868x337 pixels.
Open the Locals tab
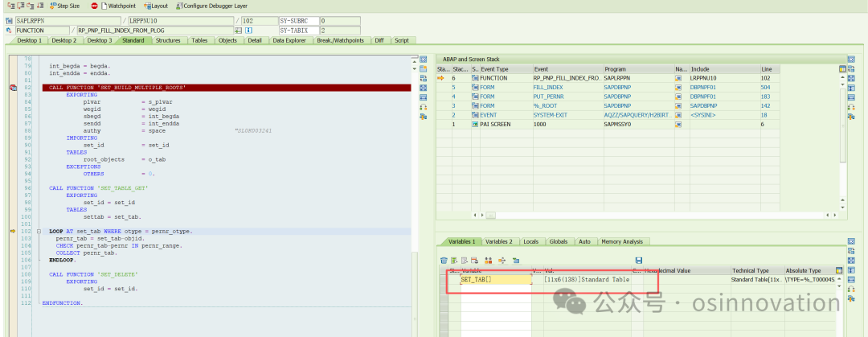click(x=531, y=241)
